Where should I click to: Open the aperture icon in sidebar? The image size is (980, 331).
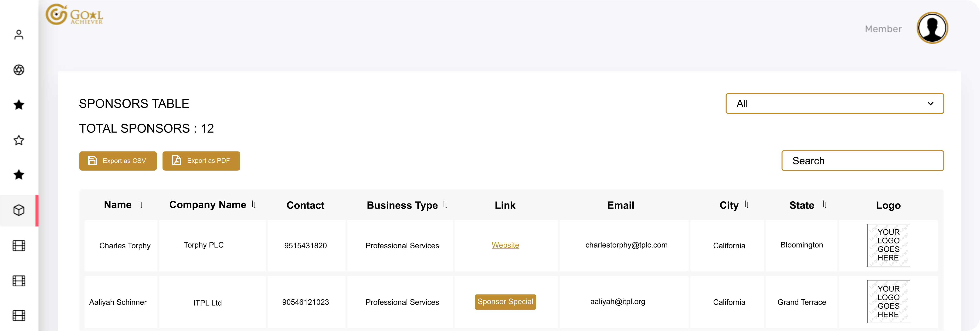point(19,70)
